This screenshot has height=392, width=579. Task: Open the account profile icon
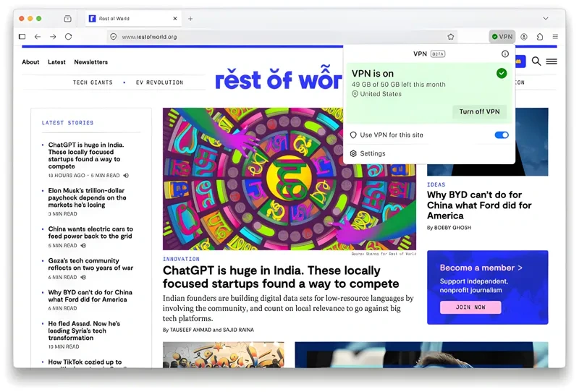pos(524,36)
